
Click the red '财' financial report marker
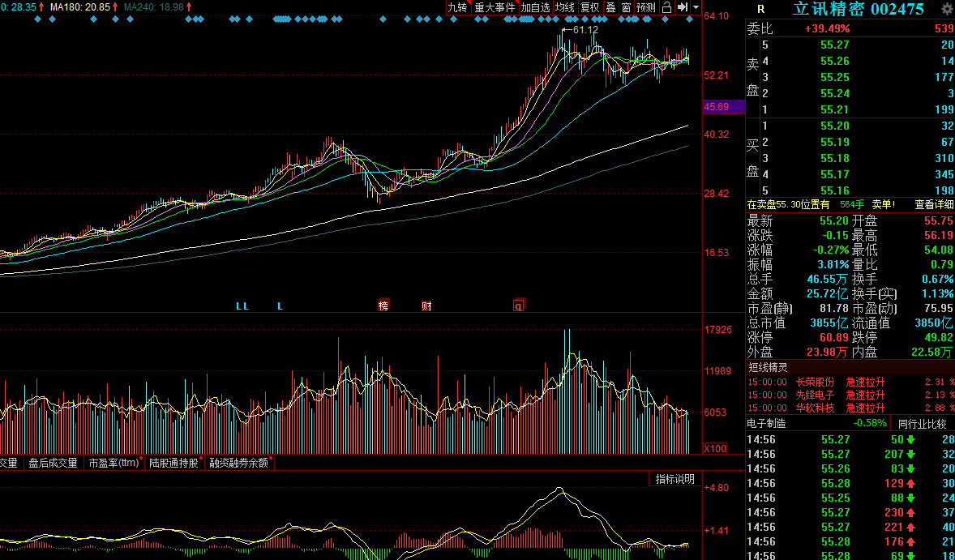pyautogui.click(x=426, y=306)
